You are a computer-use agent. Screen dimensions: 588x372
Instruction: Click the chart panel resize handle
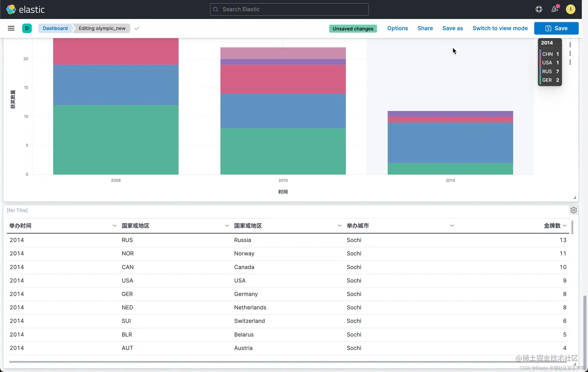pos(574,197)
